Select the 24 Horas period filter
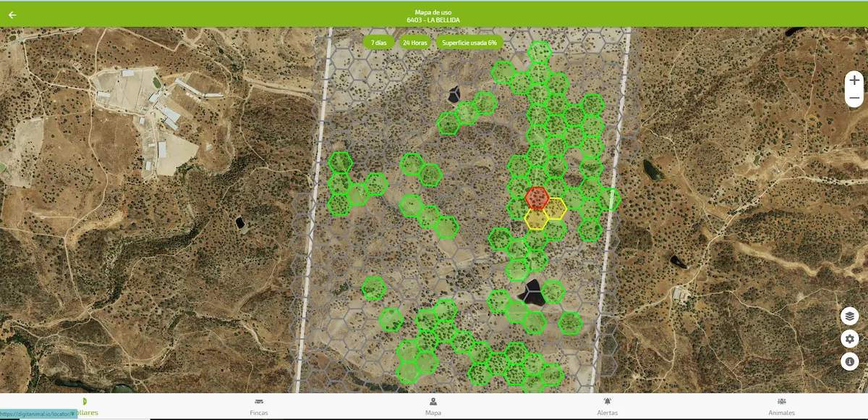The width and height of the screenshot is (868, 420). point(415,43)
